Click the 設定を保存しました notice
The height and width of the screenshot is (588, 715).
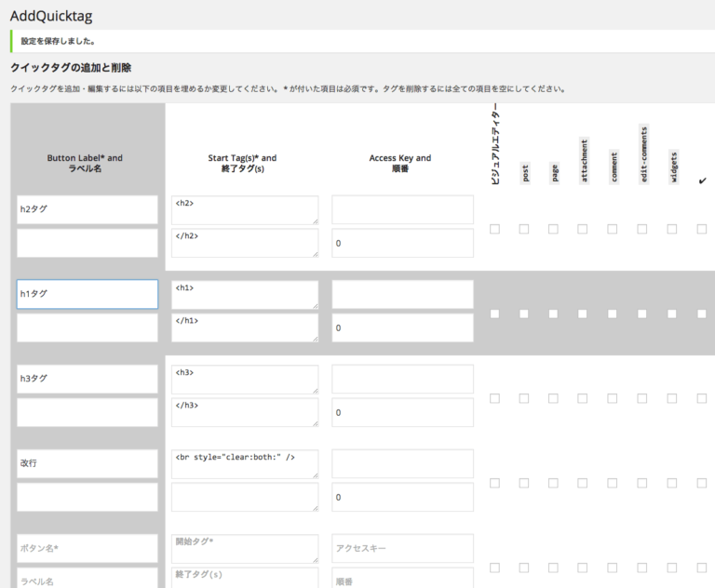coord(362,41)
